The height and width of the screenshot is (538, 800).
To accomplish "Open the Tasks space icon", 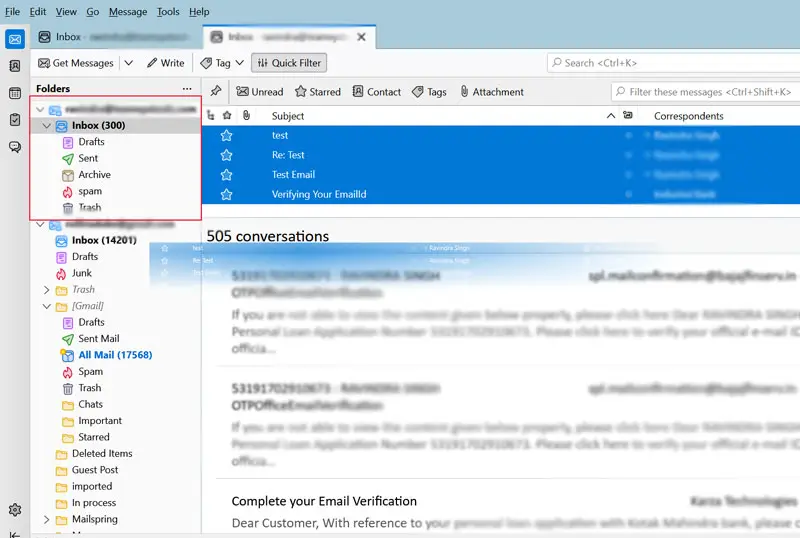I will (x=15, y=119).
